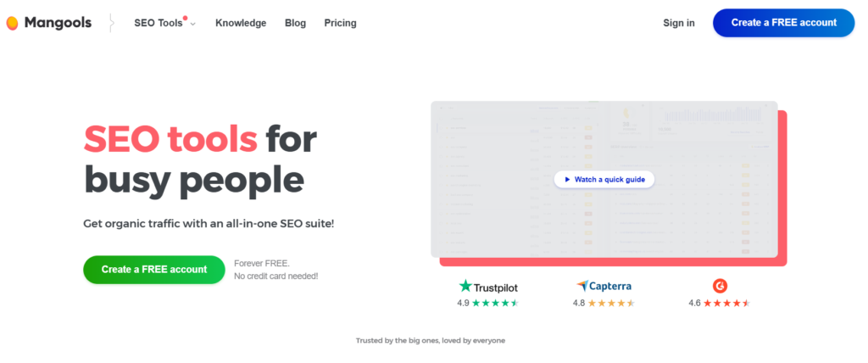This screenshot has height=363, width=868.
Task: Watch a quick guide video
Action: pyautogui.click(x=604, y=180)
